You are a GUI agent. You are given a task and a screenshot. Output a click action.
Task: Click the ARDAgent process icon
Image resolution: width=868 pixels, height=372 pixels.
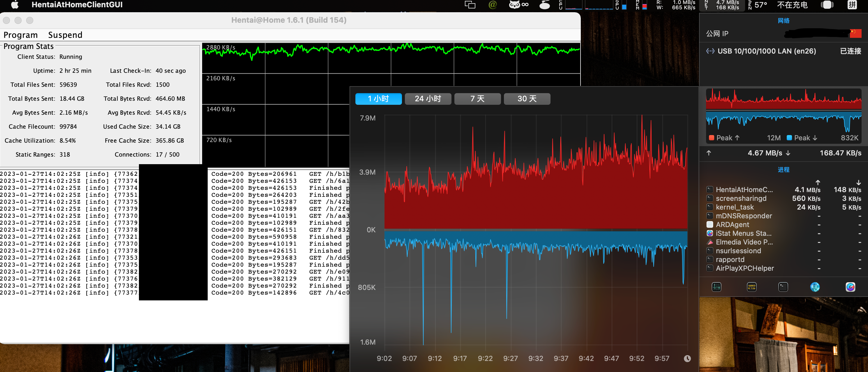(710, 224)
